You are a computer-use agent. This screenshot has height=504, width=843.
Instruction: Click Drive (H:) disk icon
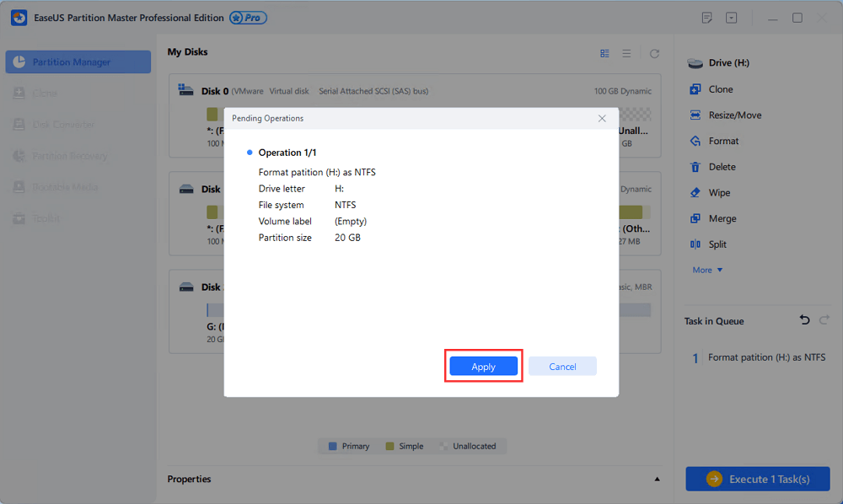tap(695, 63)
